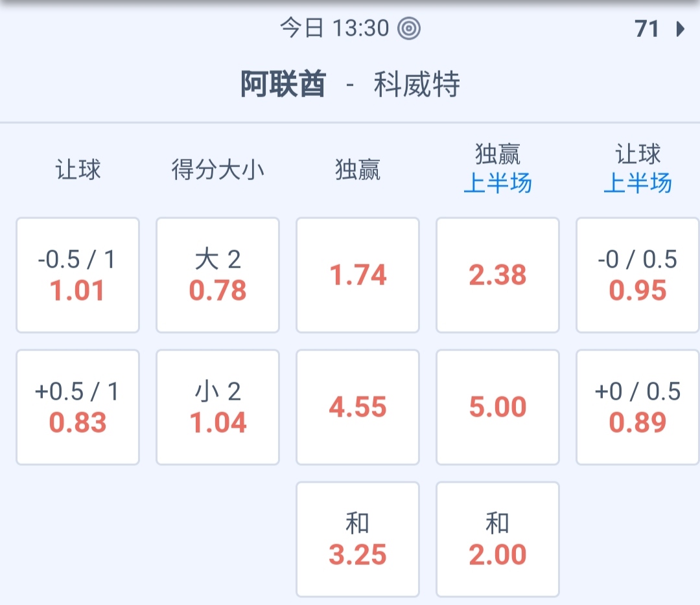This screenshot has width=700, height=605.
Task: Tap the 独赢 上半场 column header
Action: pos(498,170)
